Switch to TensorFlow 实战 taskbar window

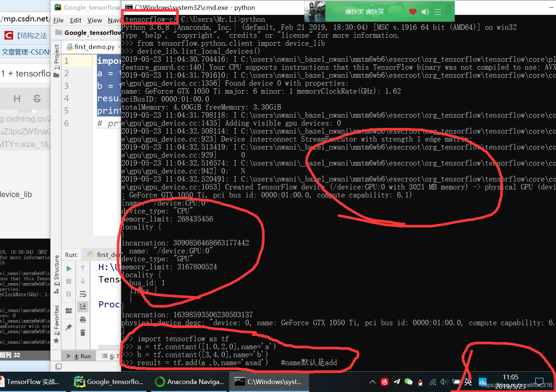33,382
